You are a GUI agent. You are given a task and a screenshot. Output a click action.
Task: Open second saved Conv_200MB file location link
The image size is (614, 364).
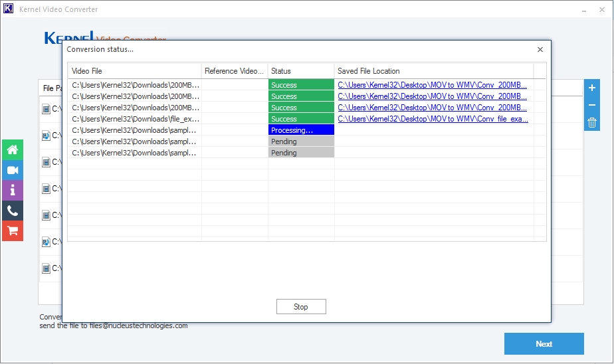[x=432, y=96]
